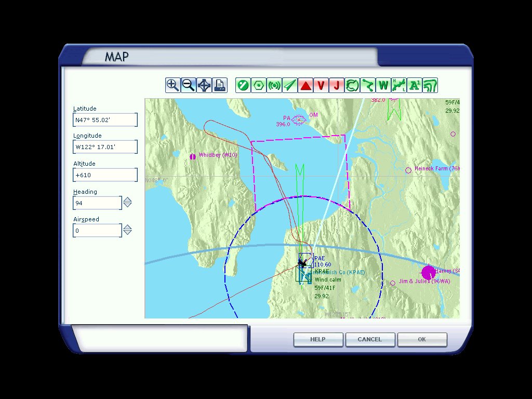Image resolution: width=532 pixels, height=399 pixels.
Task: Click the 59F/41F temperature text near KPAE
Action: coord(325,288)
